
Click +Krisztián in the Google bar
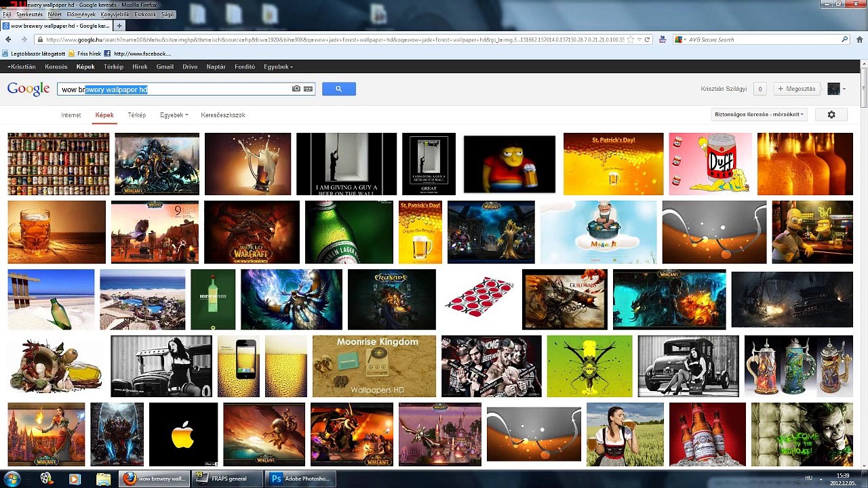pyautogui.click(x=21, y=66)
